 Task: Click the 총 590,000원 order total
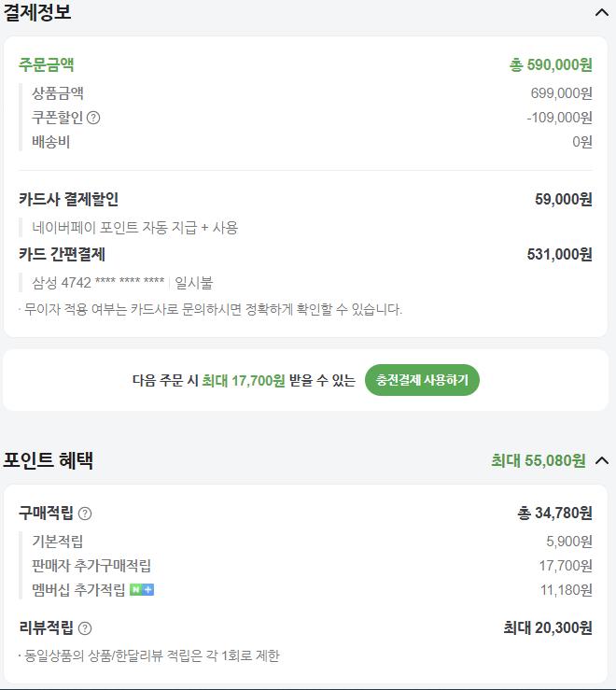click(x=551, y=64)
